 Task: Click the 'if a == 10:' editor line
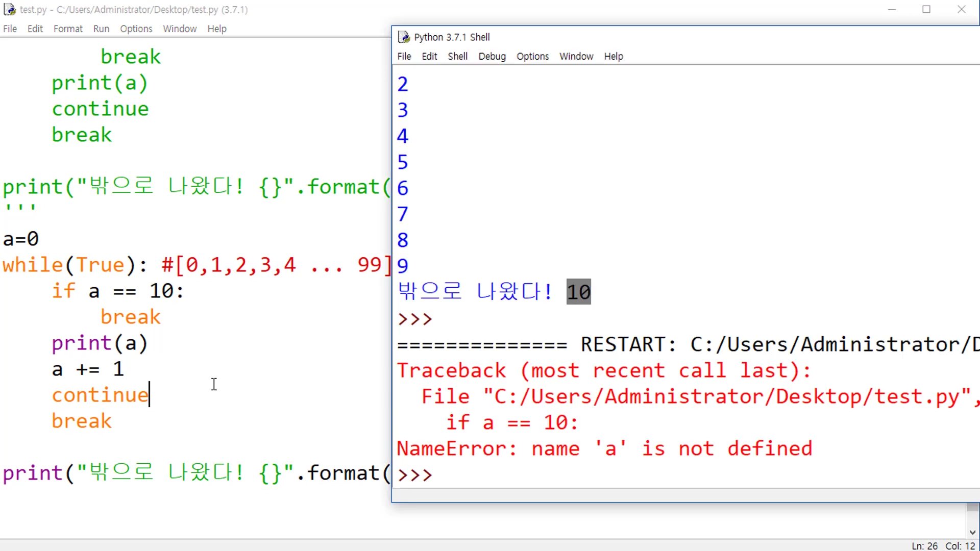pyautogui.click(x=118, y=291)
